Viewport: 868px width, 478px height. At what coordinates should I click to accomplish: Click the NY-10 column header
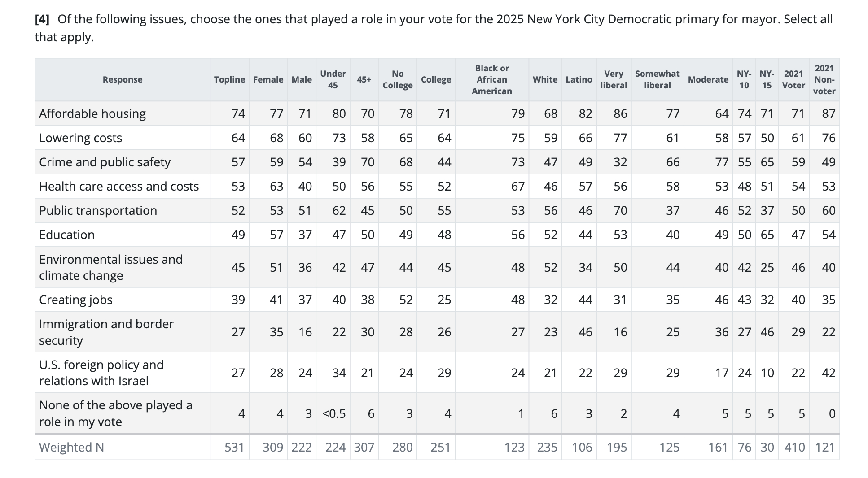tap(744, 79)
